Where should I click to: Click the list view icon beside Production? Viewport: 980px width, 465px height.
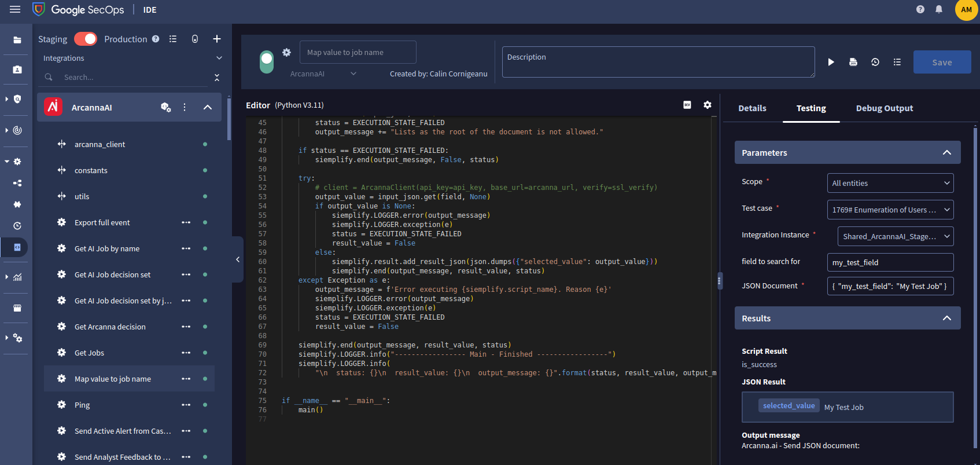[x=173, y=39]
